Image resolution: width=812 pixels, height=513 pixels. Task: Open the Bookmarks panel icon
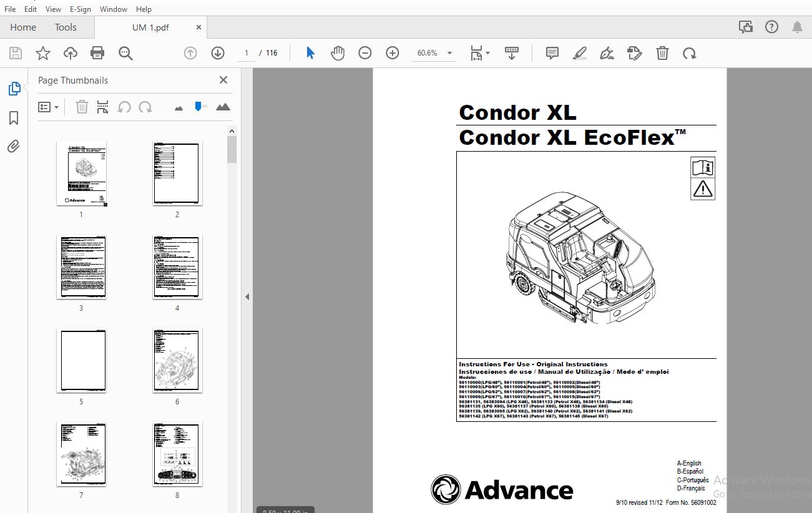14,118
